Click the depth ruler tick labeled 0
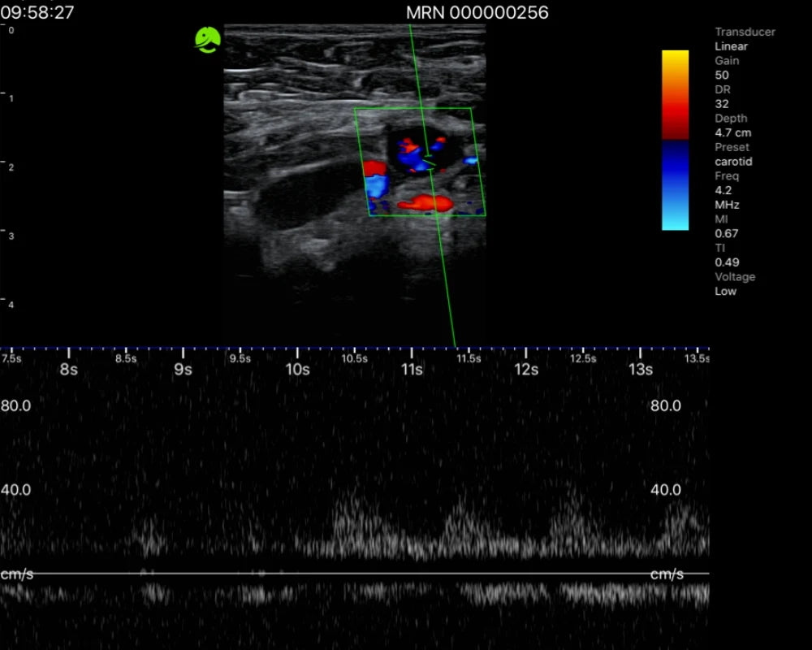This screenshot has height=650, width=812. 11,31
